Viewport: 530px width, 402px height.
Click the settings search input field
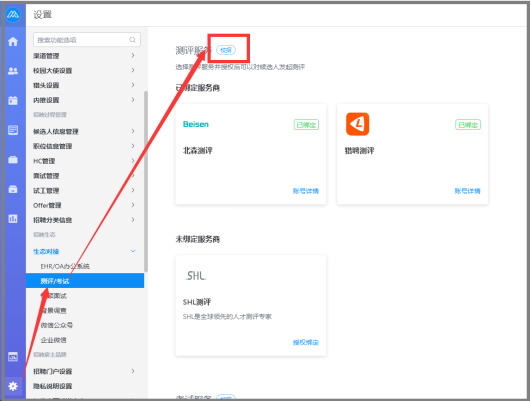87,40
